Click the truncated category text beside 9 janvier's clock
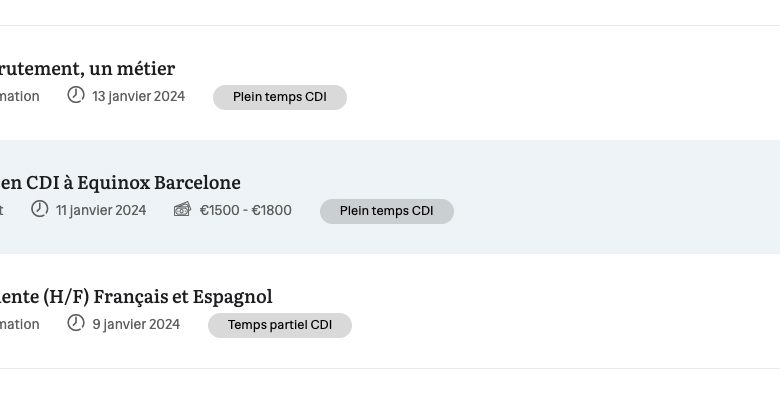Viewport: 780px width, 396px height. click(19, 324)
